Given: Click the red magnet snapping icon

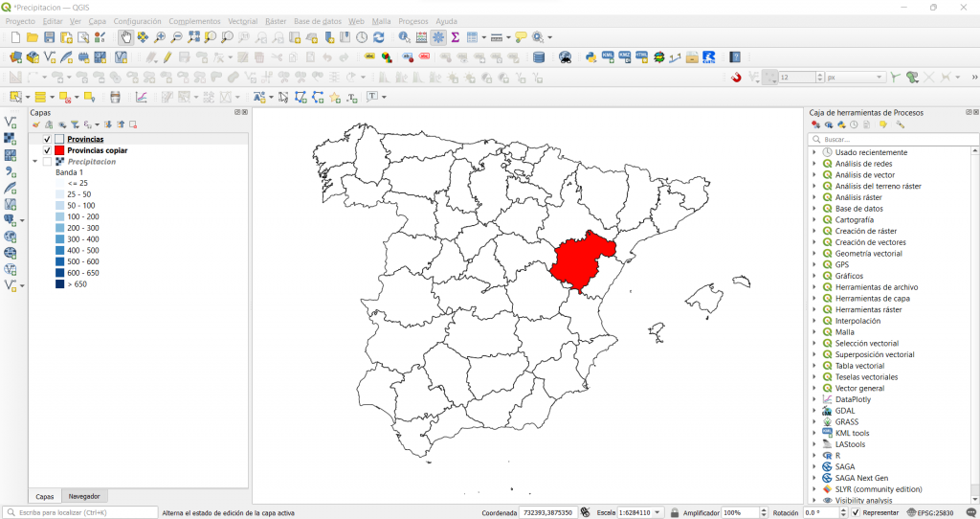Looking at the screenshot, I should pos(736,78).
